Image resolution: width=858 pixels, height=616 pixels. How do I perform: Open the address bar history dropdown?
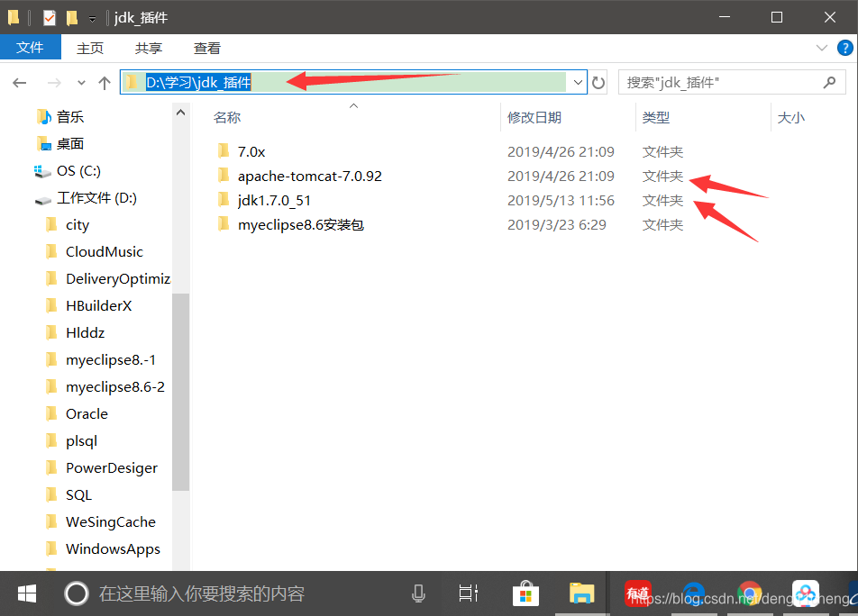[x=578, y=81]
